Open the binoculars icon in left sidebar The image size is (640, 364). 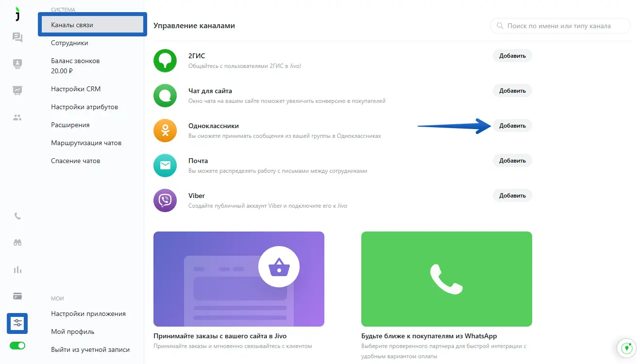pos(17,243)
